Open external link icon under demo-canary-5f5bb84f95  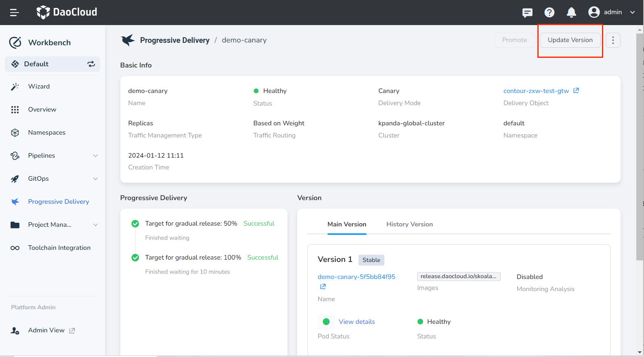click(323, 287)
